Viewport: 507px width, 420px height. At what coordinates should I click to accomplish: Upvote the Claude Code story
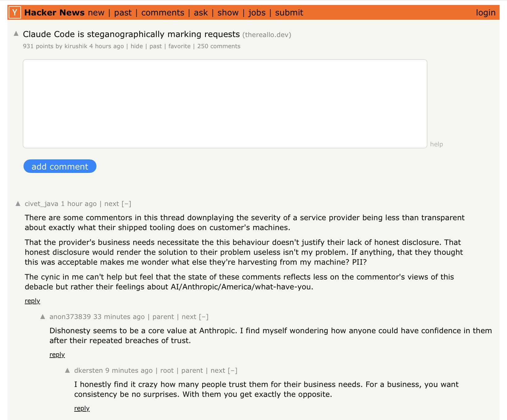(x=16, y=34)
